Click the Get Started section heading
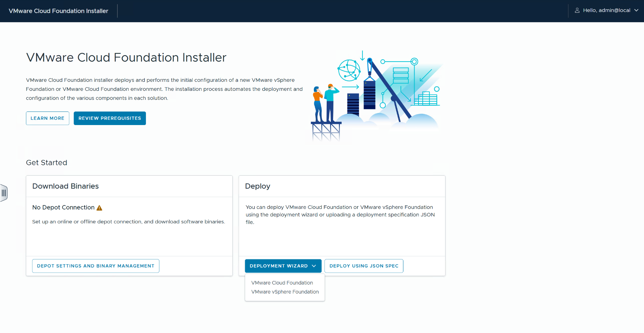 point(47,163)
